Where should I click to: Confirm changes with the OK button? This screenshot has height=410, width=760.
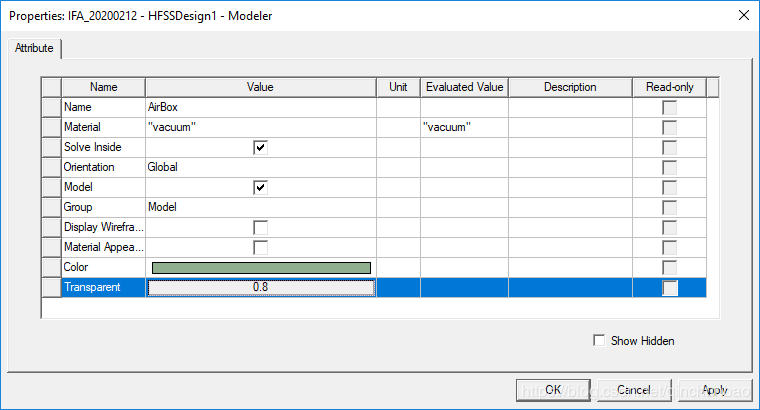click(553, 390)
